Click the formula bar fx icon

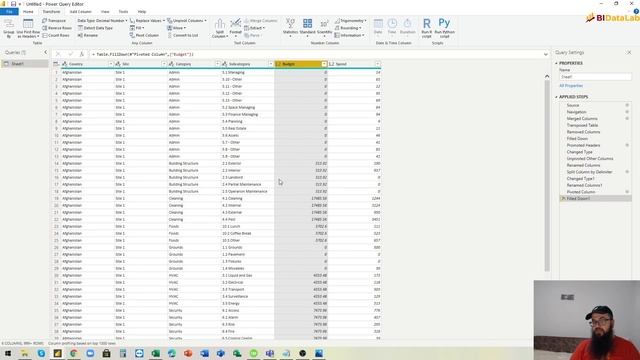point(82,54)
